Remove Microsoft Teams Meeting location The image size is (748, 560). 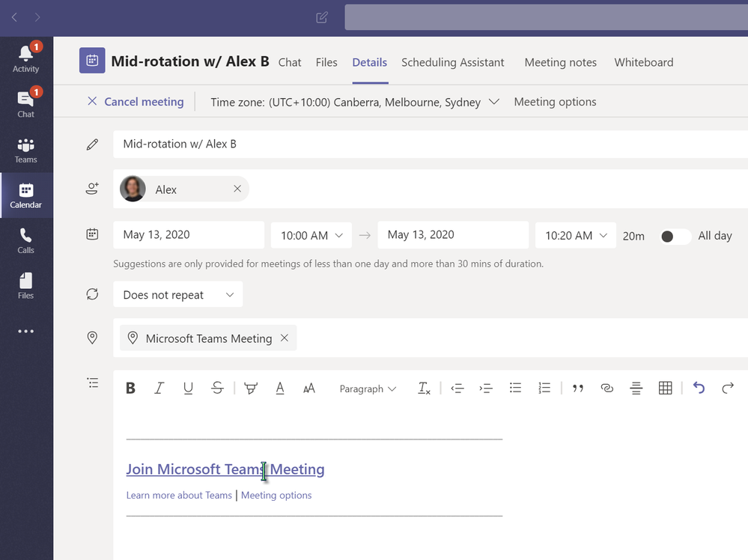[285, 338]
